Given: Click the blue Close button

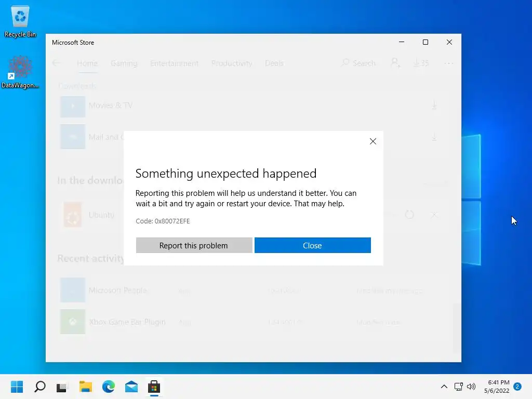Looking at the screenshot, I should (312, 245).
